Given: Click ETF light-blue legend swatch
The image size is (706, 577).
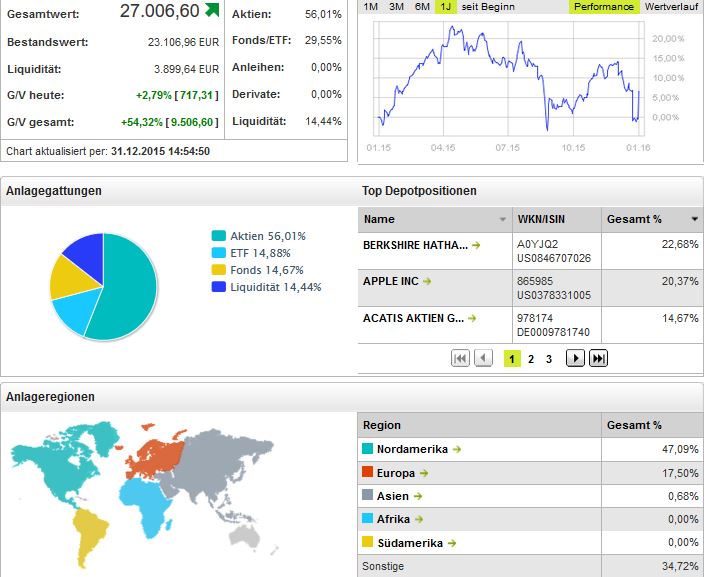Looking at the screenshot, I should pos(218,253).
